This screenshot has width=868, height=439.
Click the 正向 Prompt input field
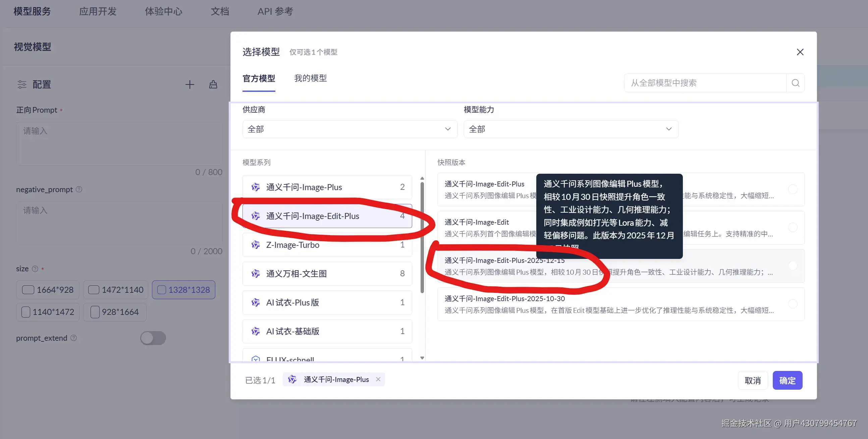coord(119,144)
